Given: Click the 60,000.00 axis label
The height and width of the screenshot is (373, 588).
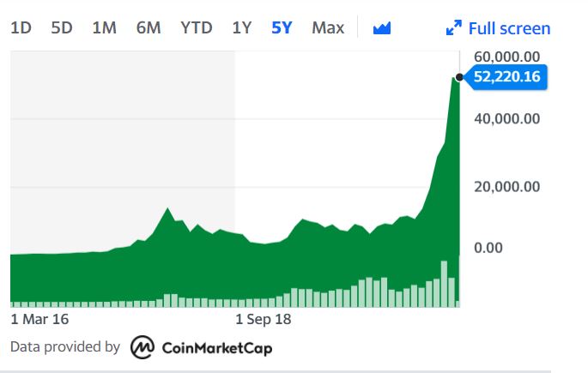Looking at the screenshot, I should tap(506, 57).
